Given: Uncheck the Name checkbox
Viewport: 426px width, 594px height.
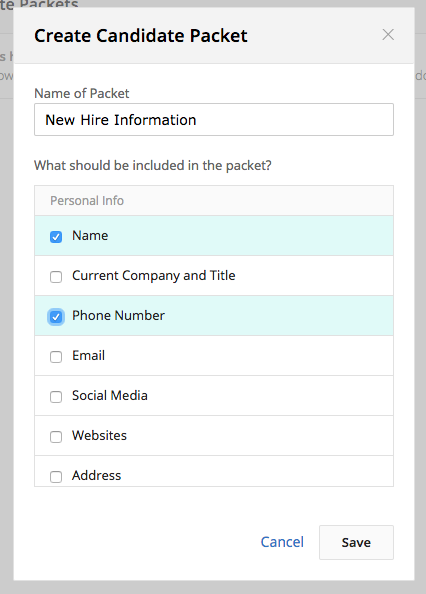Looking at the screenshot, I should click(x=56, y=237).
